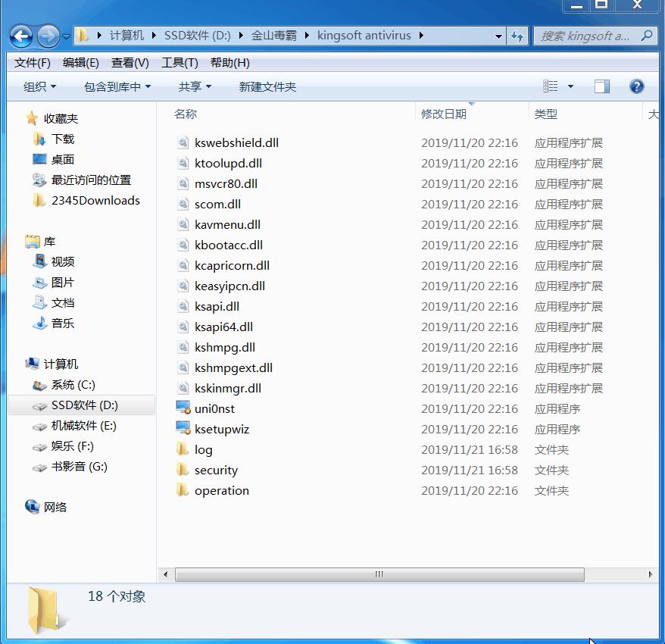Viewport: 665px width, 644px height.
Task: Open the more view options arrow
Action: tap(570, 86)
